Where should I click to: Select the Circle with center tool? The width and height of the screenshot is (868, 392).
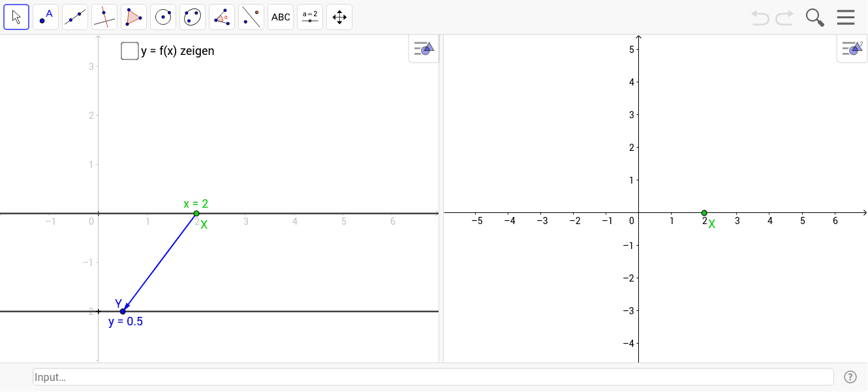(163, 17)
